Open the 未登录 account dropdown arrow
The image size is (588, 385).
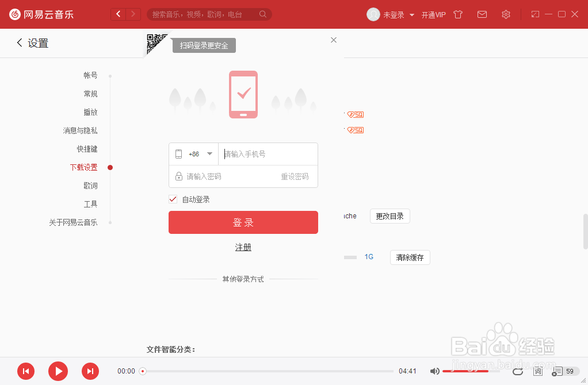click(412, 15)
